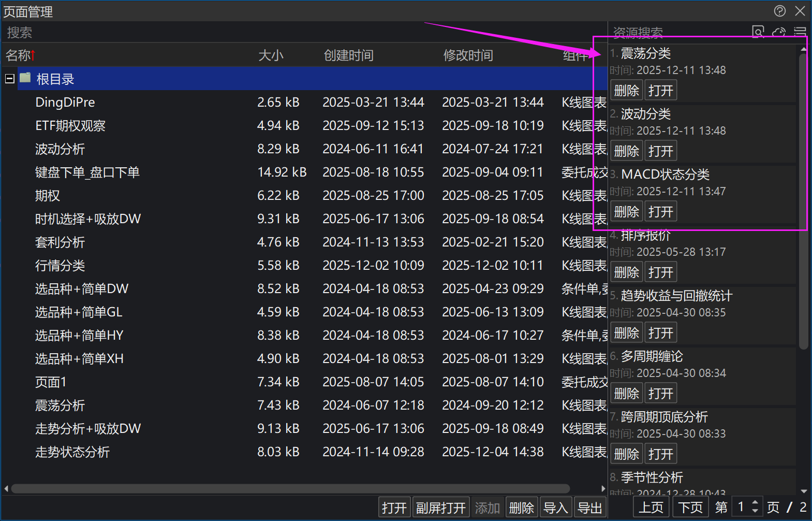Sort list by 修改时间 column header
Viewport: 812px width, 521px height.
click(x=468, y=55)
